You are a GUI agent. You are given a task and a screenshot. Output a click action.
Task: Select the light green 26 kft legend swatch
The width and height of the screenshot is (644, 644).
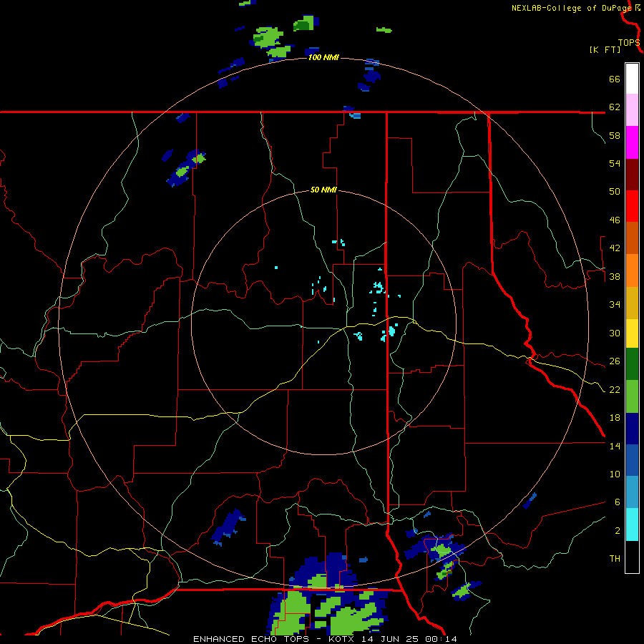click(632, 396)
